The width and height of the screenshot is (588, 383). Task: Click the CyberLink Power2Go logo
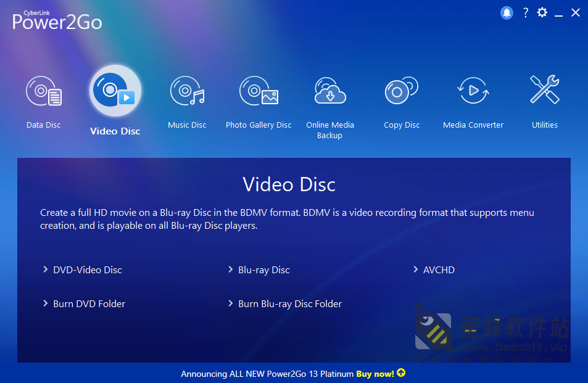click(x=57, y=20)
